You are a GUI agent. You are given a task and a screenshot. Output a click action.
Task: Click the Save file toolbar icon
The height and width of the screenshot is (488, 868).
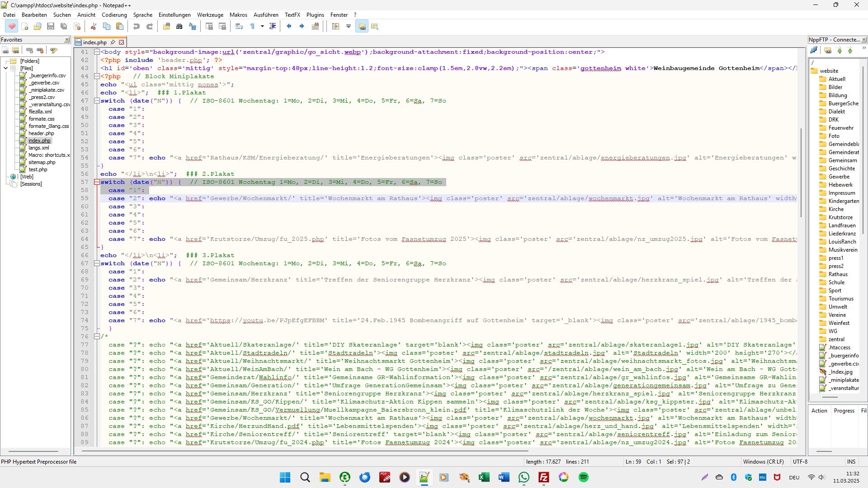coord(51,27)
